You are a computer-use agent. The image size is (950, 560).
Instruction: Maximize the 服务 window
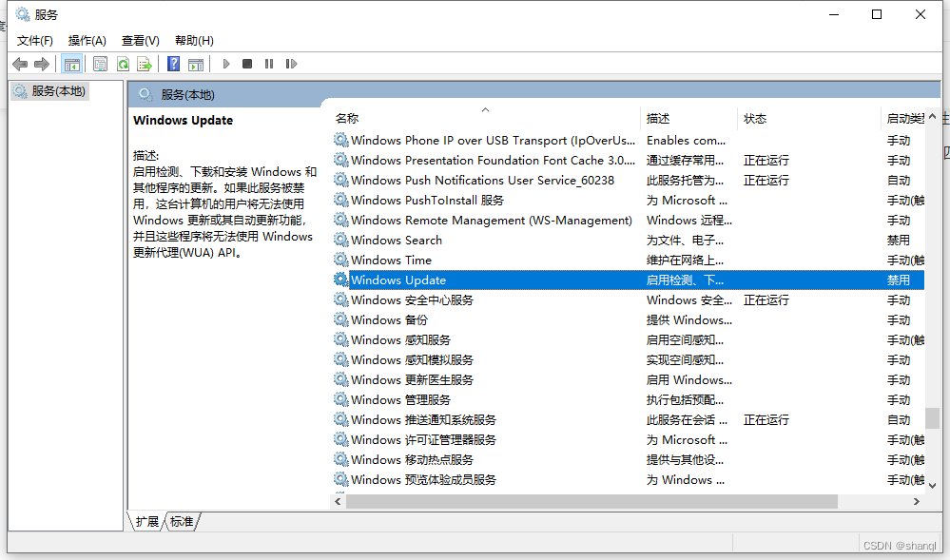(877, 14)
